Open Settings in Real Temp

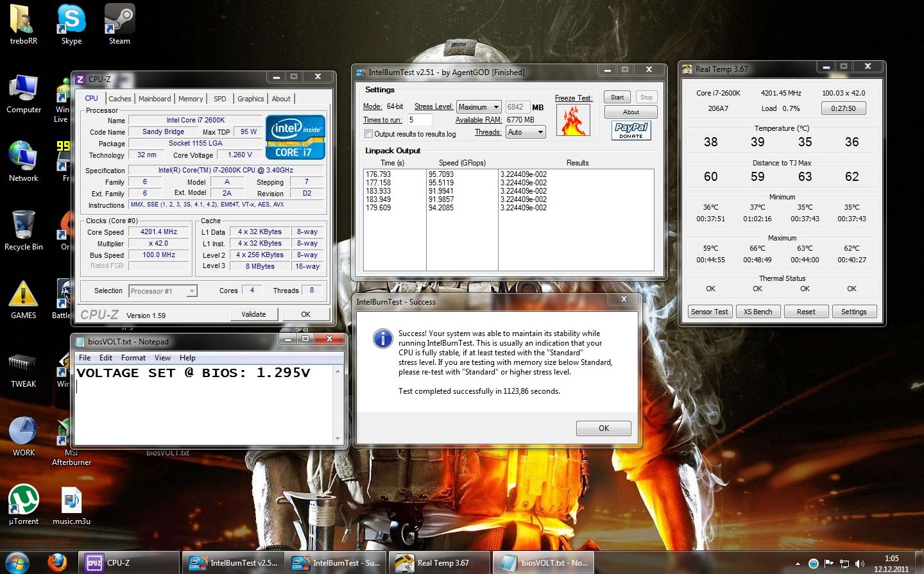pyautogui.click(x=853, y=312)
